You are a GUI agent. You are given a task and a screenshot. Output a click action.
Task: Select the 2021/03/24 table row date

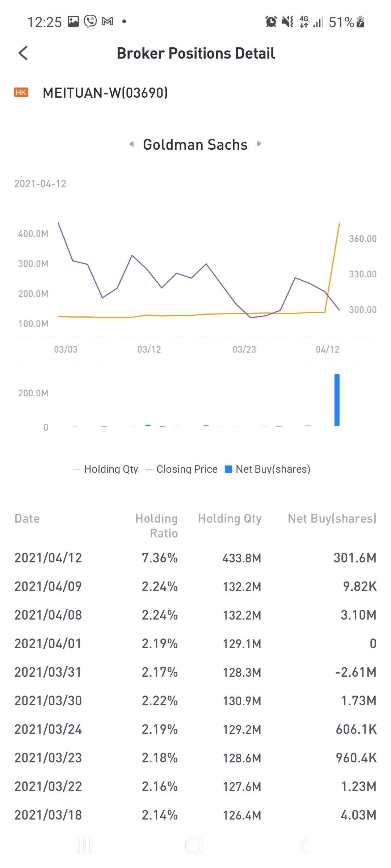point(48,729)
